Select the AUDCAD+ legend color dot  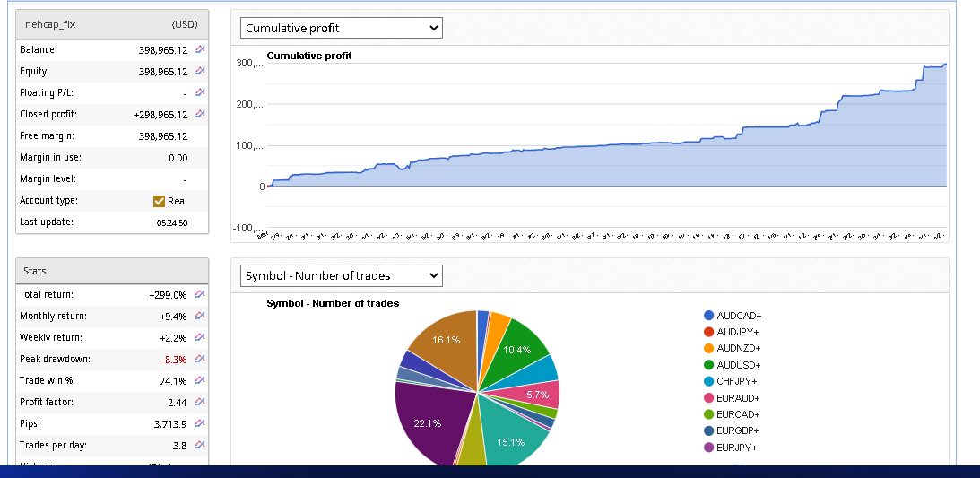coord(709,316)
